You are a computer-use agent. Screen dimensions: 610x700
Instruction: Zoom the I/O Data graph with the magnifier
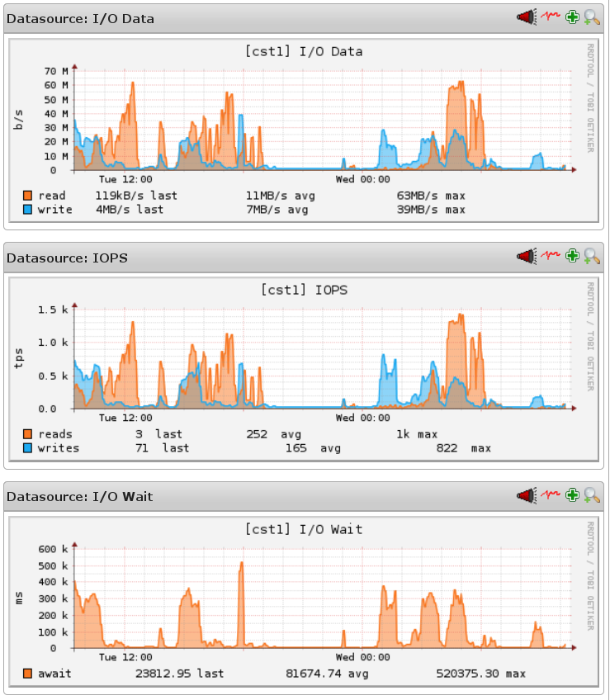(592, 17)
